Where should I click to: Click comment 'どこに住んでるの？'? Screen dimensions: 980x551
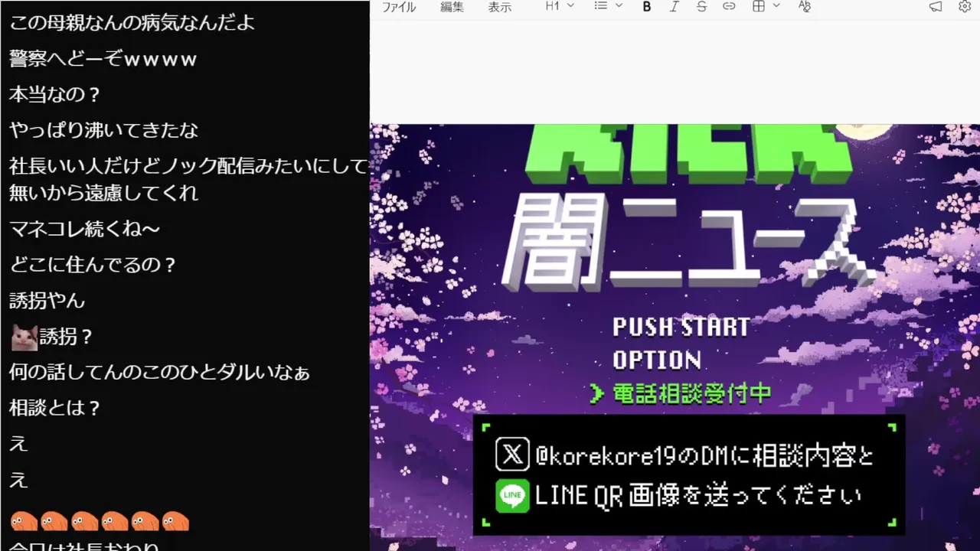(x=93, y=265)
